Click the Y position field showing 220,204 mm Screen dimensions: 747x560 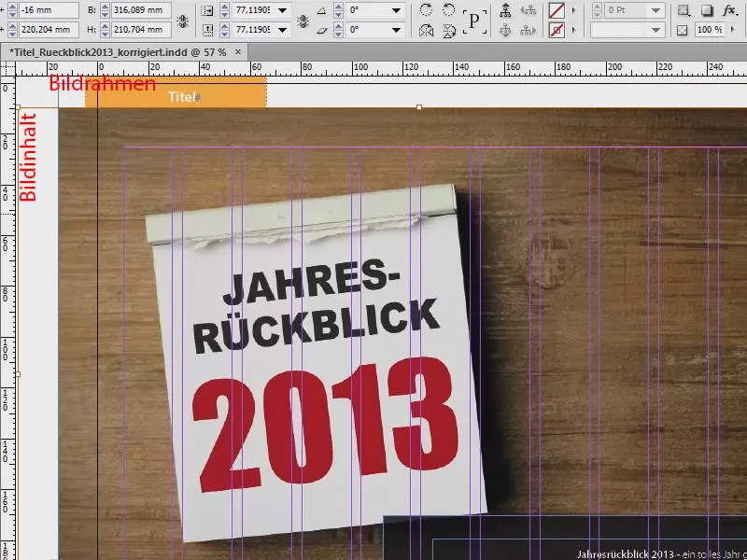click(x=49, y=30)
